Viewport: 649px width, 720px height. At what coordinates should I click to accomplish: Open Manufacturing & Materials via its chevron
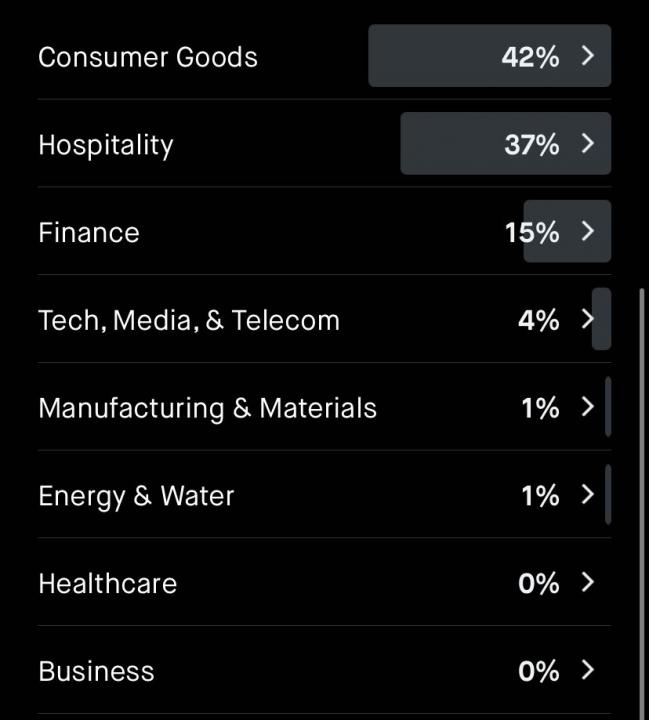point(587,406)
